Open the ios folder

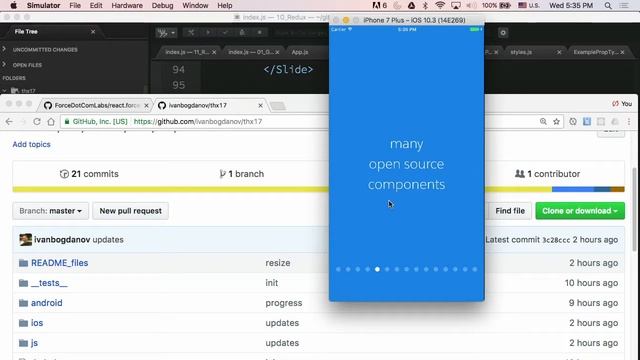(37, 323)
